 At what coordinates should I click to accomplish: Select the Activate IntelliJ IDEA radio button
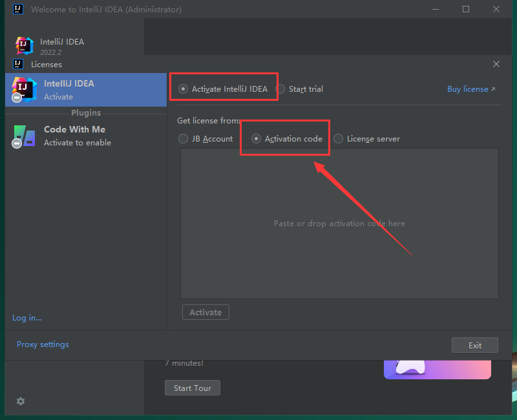click(x=183, y=89)
